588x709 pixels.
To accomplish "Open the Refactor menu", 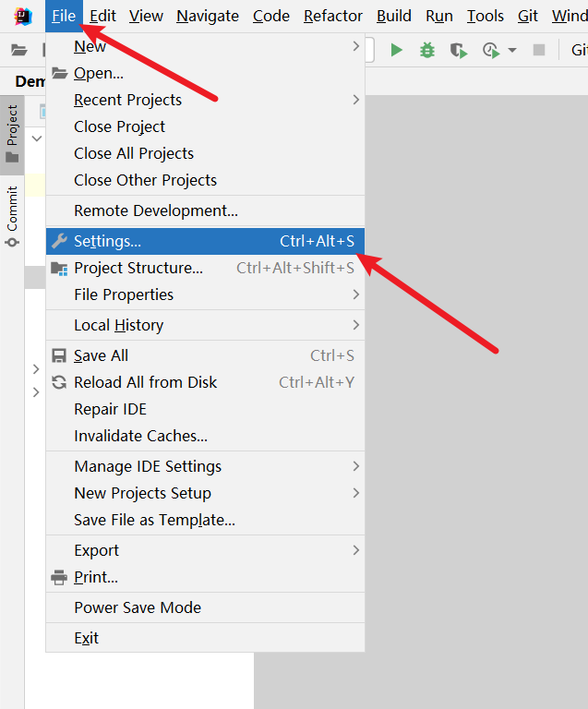I will (333, 17).
